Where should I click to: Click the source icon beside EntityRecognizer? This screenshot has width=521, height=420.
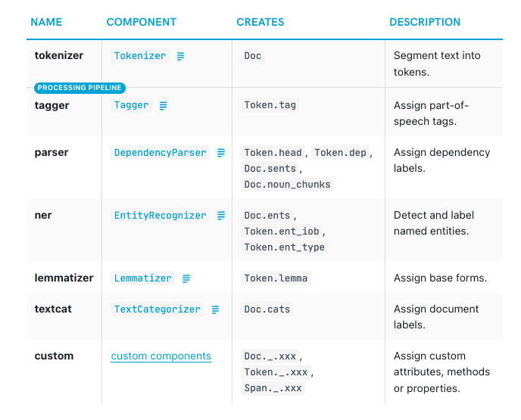tap(221, 216)
